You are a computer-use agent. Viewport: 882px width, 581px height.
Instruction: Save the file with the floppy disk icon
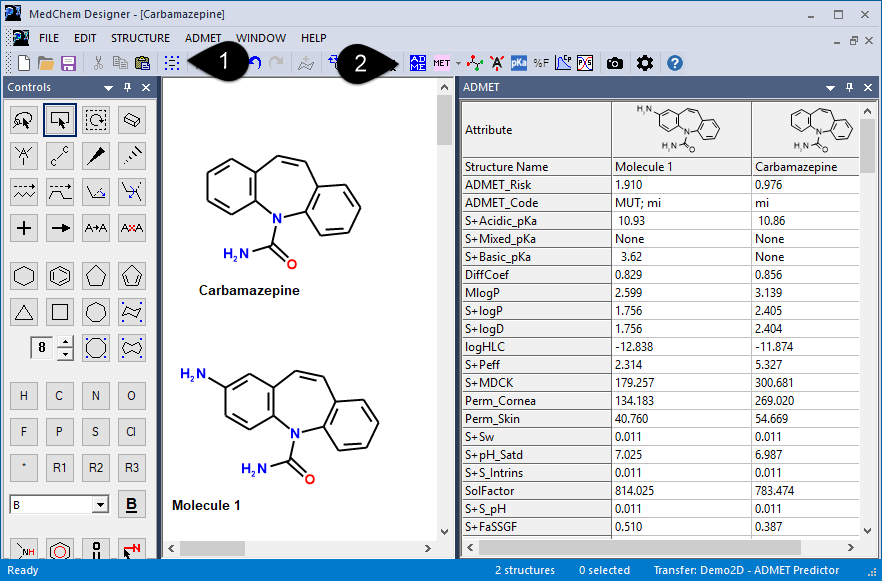pos(69,63)
